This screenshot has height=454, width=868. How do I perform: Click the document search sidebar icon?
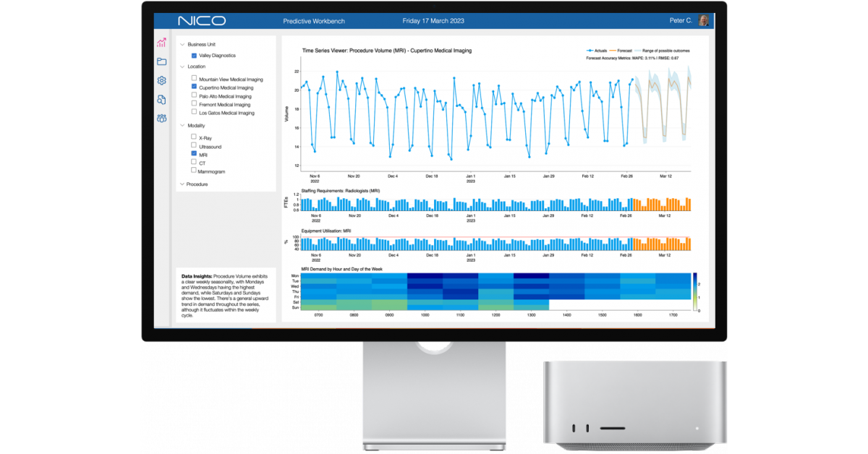(161, 99)
